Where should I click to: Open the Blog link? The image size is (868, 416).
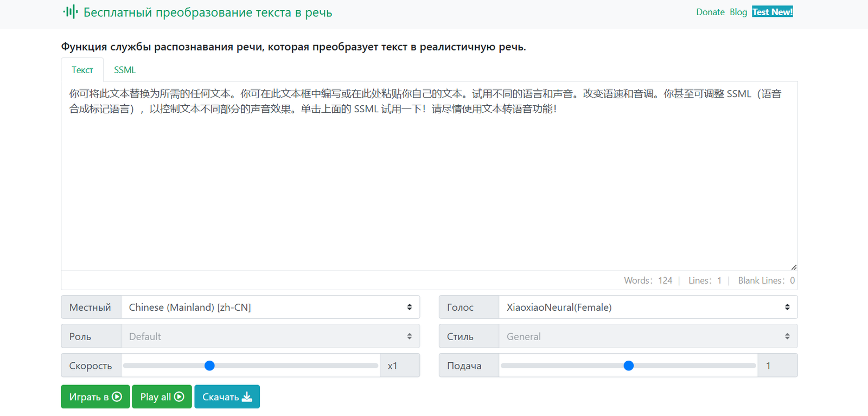pos(738,12)
